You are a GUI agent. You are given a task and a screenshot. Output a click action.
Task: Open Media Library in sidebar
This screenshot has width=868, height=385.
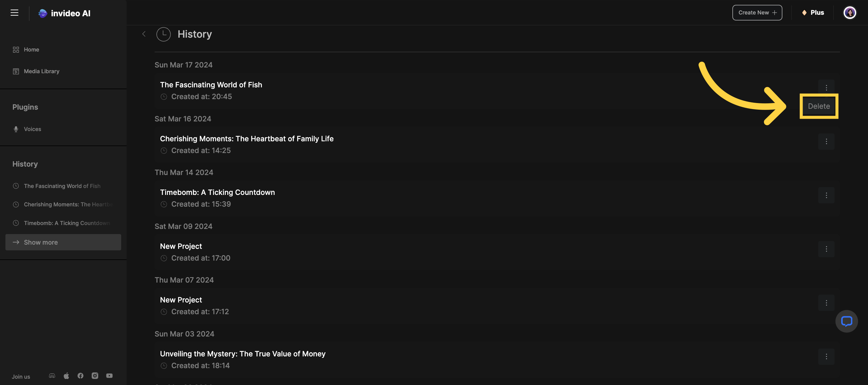[42, 71]
